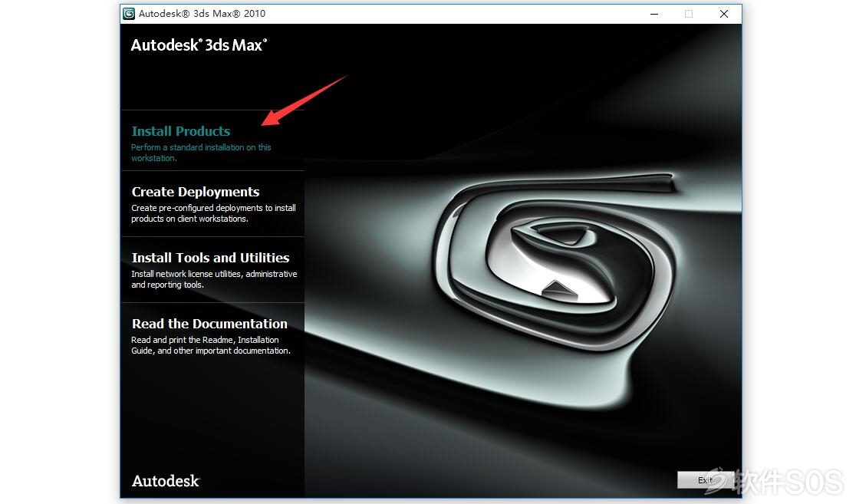Image resolution: width=856 pixels, height=504 pixels.
Task: Click the 3ds Max title bar app icon
Action: (129, 14)
